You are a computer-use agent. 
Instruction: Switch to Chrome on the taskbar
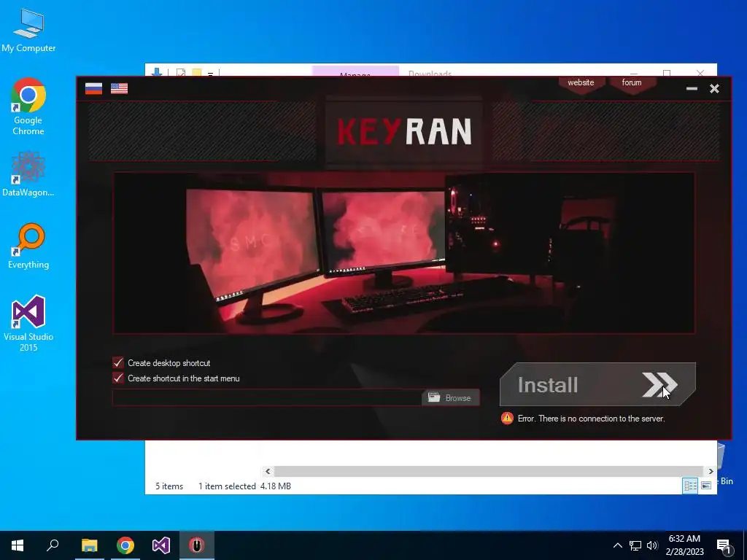coord(125,545)
